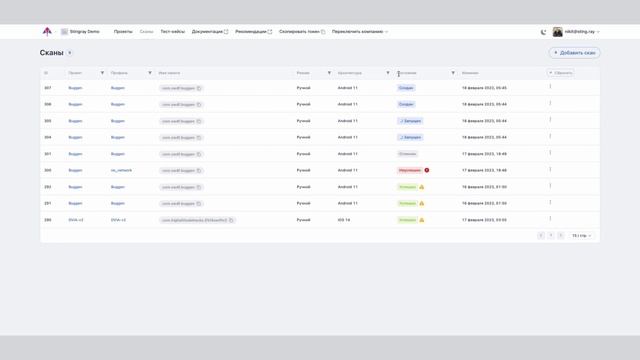Copy package name in scan 307 row
Screen dimensions: 640x360
click(199, 88)
